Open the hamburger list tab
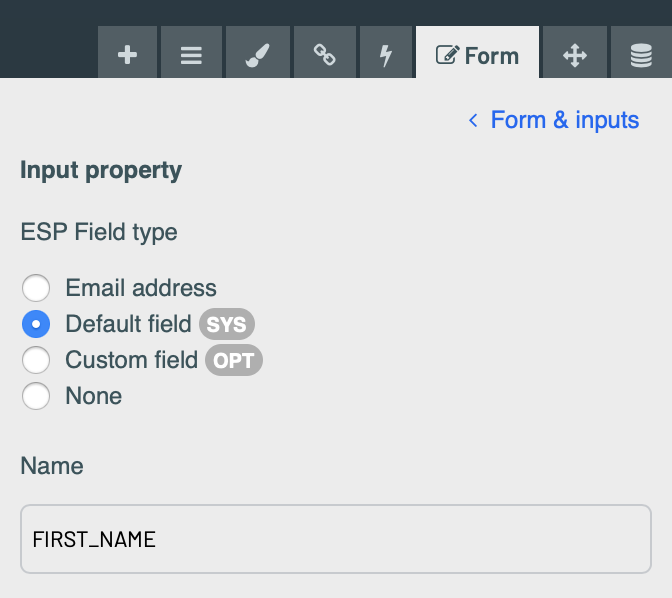 (191, 53)
